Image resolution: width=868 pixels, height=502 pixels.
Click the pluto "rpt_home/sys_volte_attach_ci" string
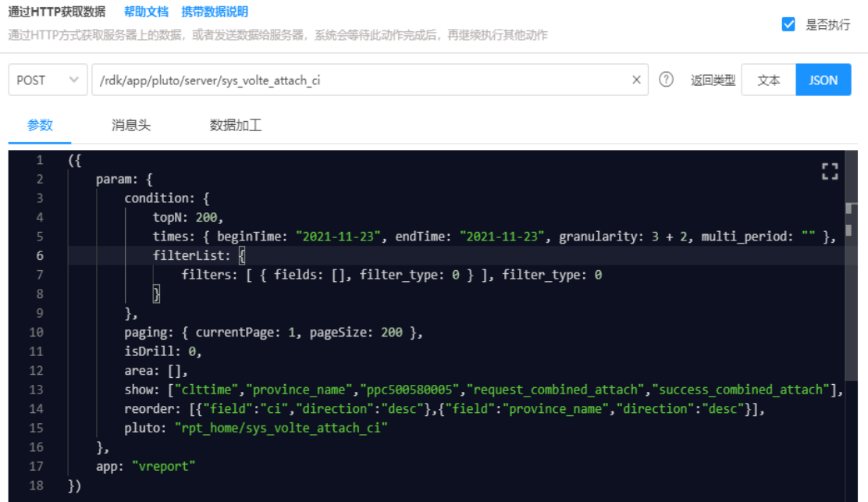pyautogui.click(x=281, y=428)
